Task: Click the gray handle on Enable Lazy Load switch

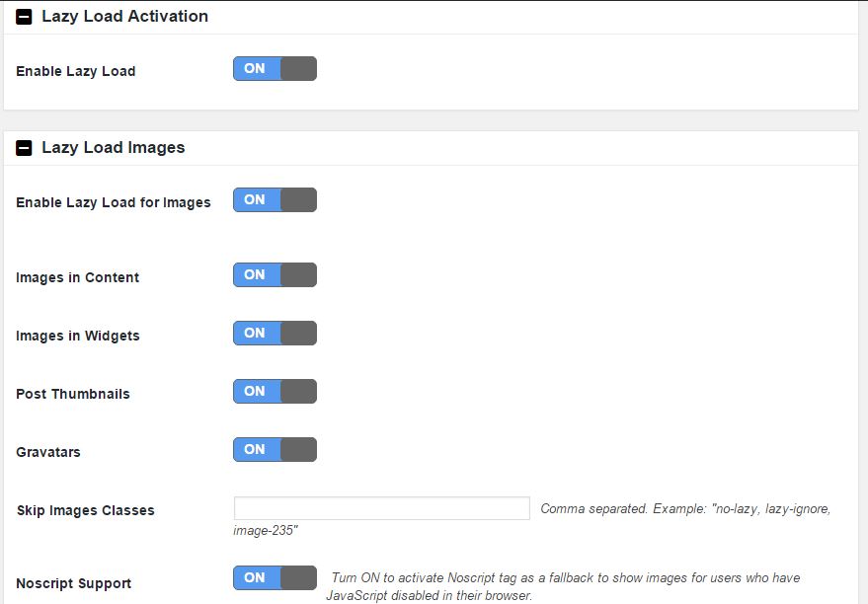Action: point(299,68)
